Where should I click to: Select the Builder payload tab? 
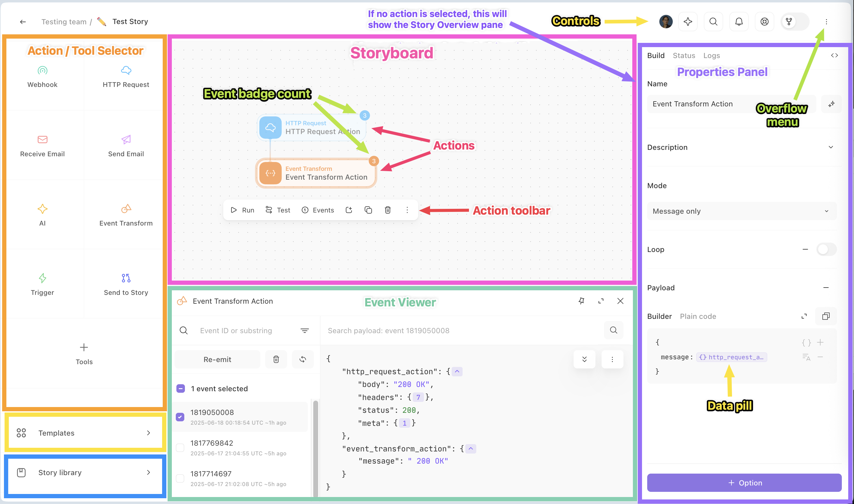[659, 316]
